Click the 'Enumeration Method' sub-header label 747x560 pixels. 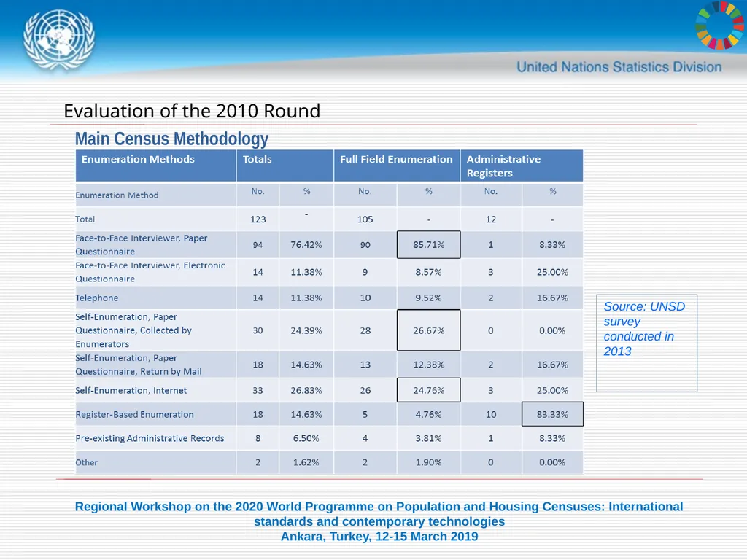click(x=117, y=195)
